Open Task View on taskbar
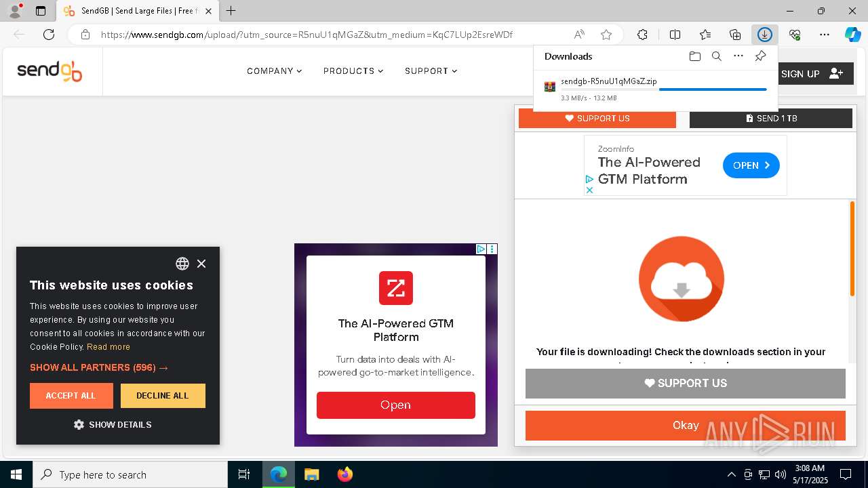Viewport: 868px width, 488px height. coord(244,474)
